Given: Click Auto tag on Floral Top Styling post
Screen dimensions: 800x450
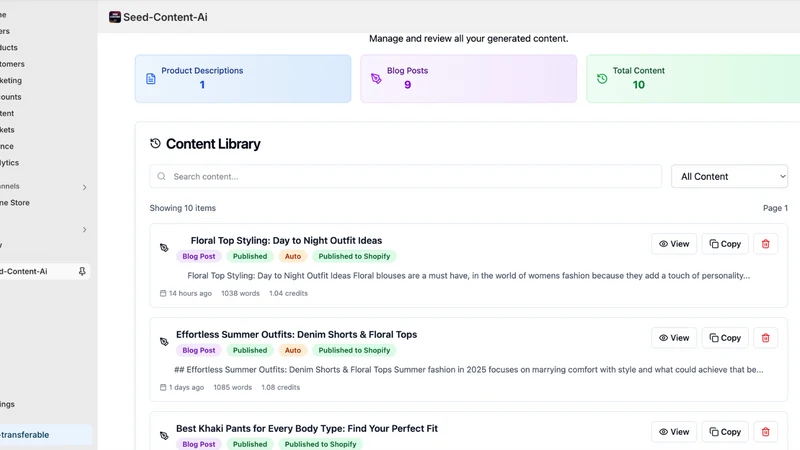Looking at the screenshot, I should [293, 256].
